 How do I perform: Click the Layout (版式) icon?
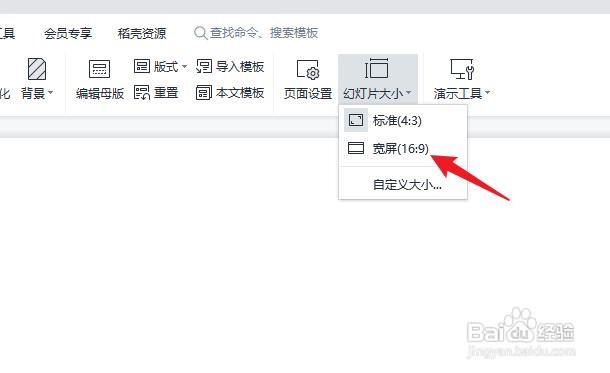pyautogui.click(x=142, y=66)
